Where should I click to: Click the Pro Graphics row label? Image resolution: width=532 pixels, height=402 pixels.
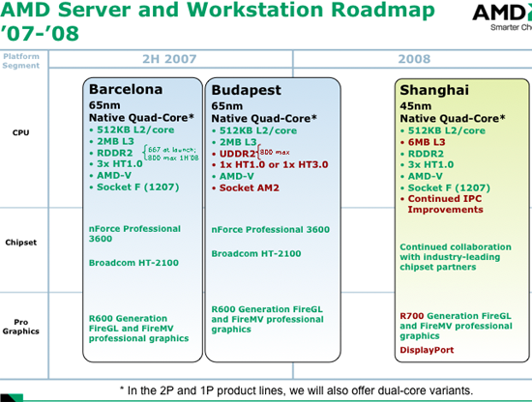tap(21, 327)
